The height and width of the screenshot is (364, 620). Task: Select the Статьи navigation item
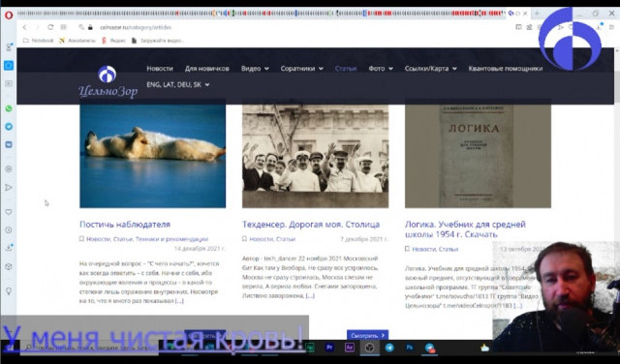click(346, 69)
